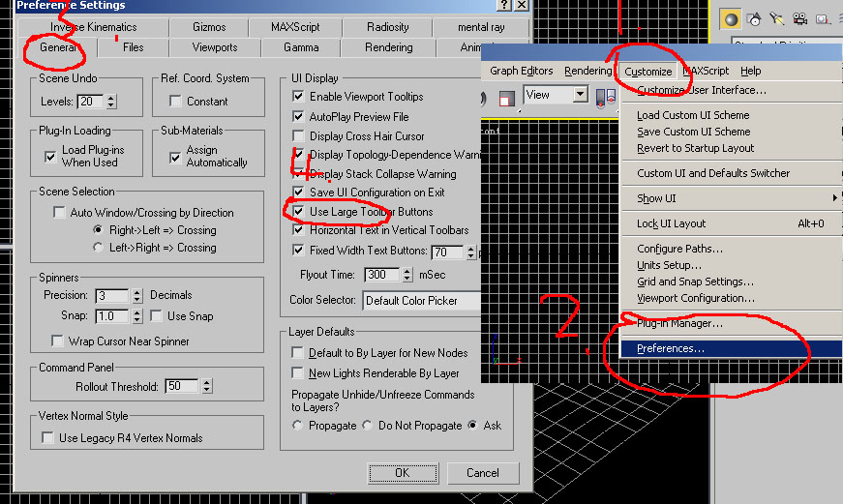Select the Ask radio button
This screenshot has height=504, width=843.
point(472,425)
